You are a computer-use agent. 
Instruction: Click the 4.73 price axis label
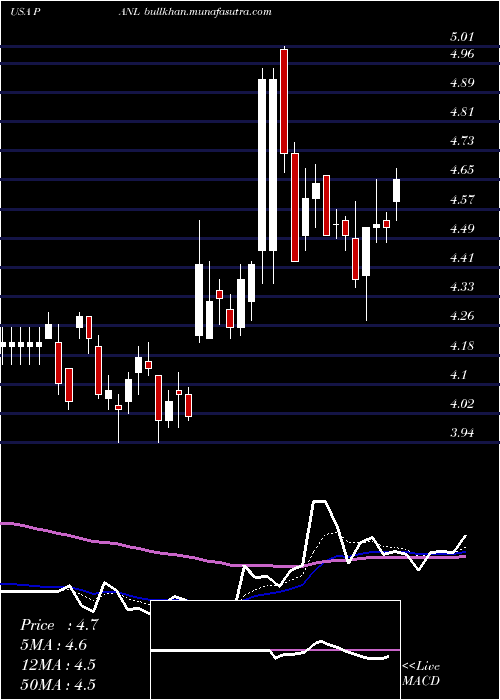tap(462, 141)
